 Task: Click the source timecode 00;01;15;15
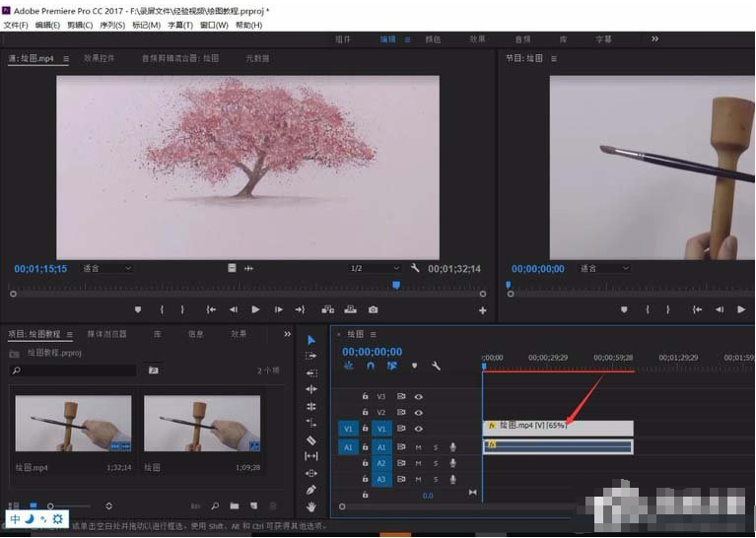tap(40, 268)
